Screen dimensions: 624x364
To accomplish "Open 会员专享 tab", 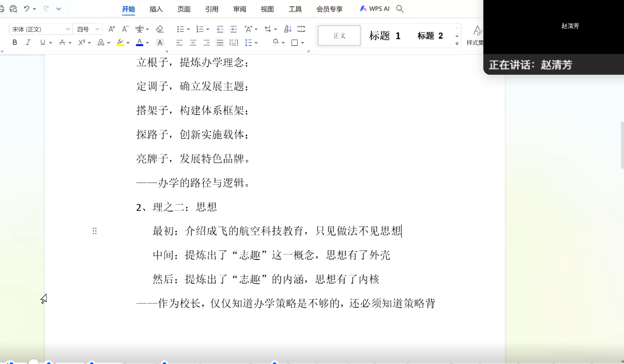I will coord(329,9).
